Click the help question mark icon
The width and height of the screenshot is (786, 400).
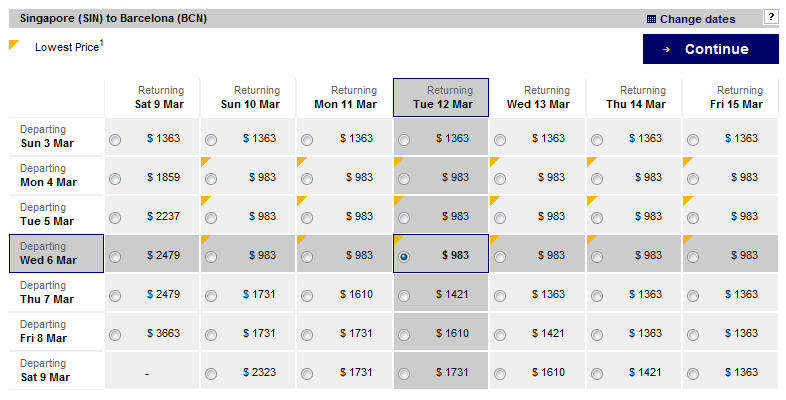pos(771,17)
